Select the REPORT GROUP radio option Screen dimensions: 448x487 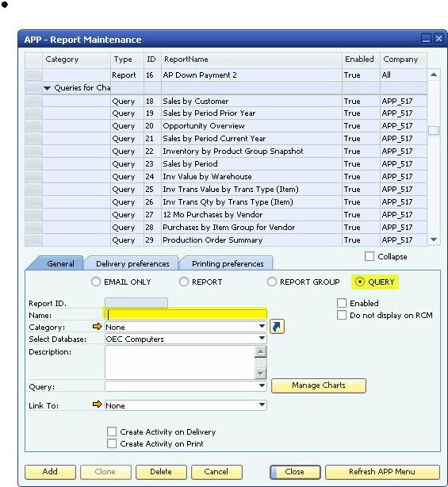(x=272, y=282)
